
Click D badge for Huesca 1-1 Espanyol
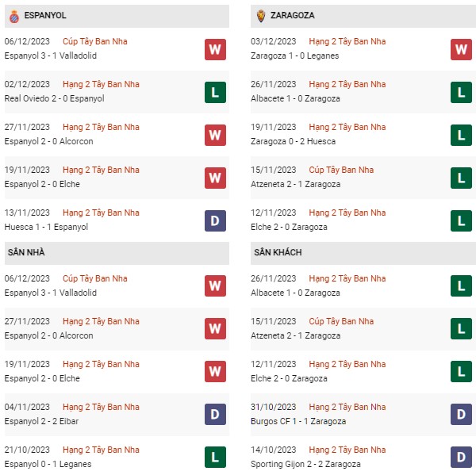pos(215,220)
